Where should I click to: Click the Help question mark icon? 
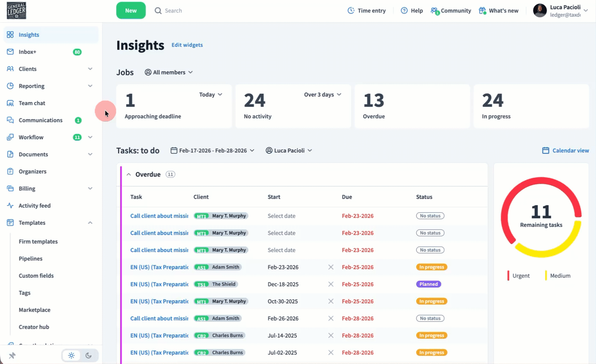[x=404, y=11]
